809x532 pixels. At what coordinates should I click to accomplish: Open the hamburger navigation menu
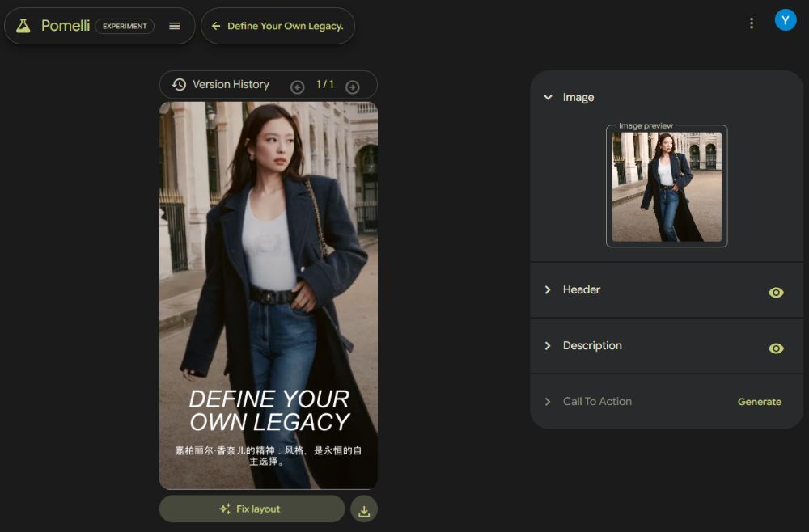175,26
